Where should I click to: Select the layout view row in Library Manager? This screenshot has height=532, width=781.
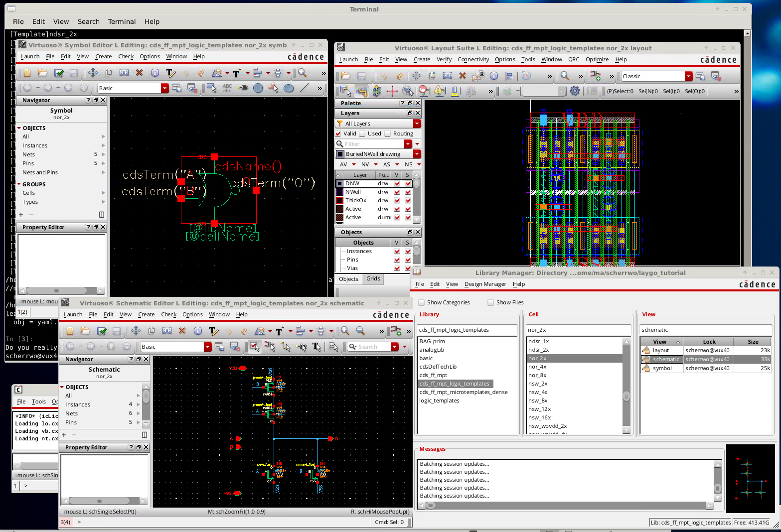661,350
